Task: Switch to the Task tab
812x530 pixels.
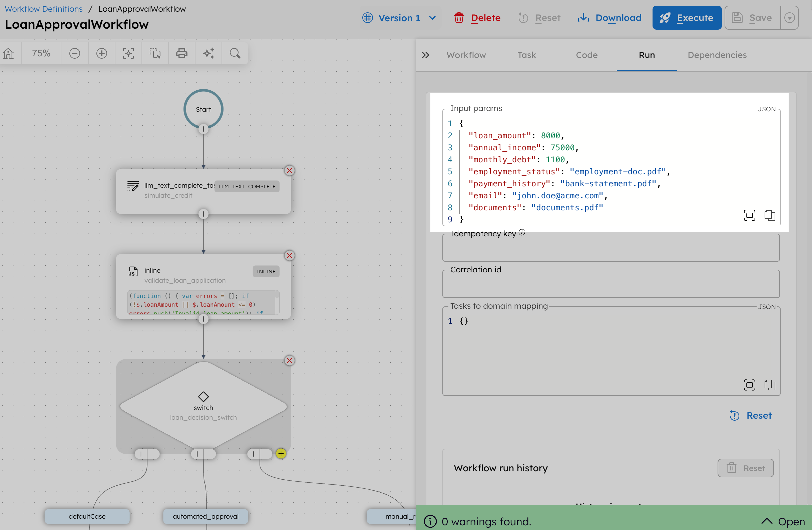Action: [x=526, y=55]
